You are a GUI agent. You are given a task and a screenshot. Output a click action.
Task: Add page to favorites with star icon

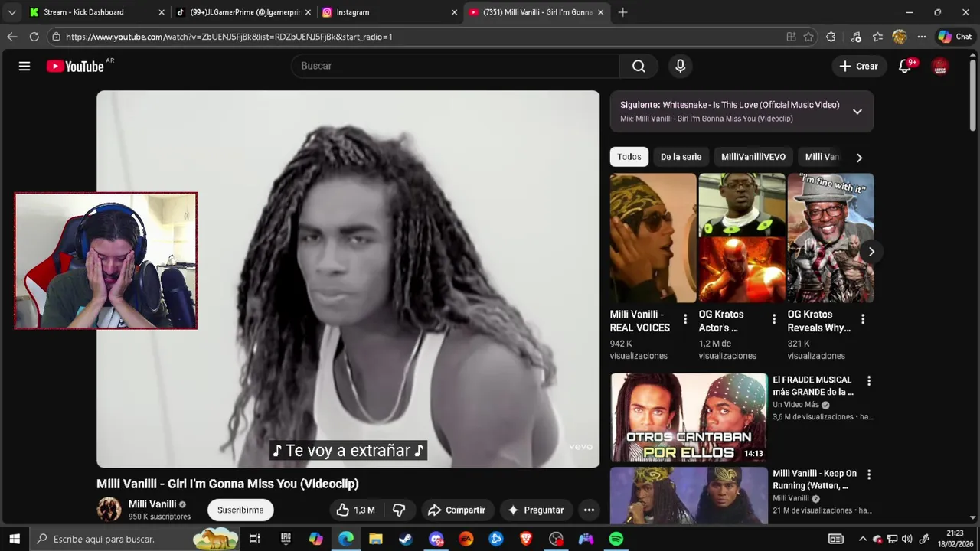(808, 37)
